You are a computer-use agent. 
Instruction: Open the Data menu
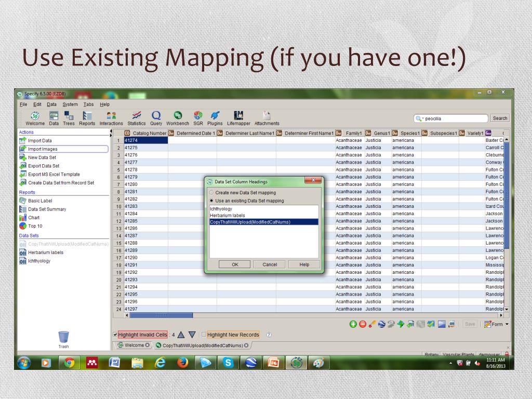pos(51,104)
